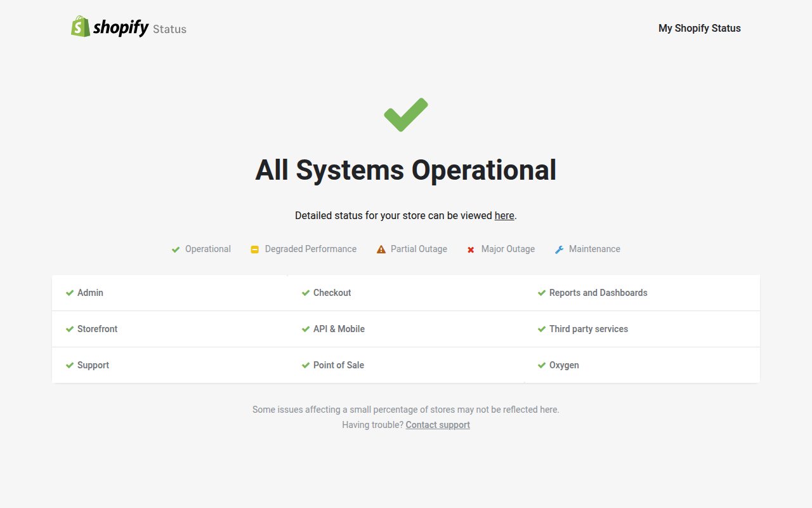
Task: Click the checkmark beside API & Mobile
Action: coord(306,329)
